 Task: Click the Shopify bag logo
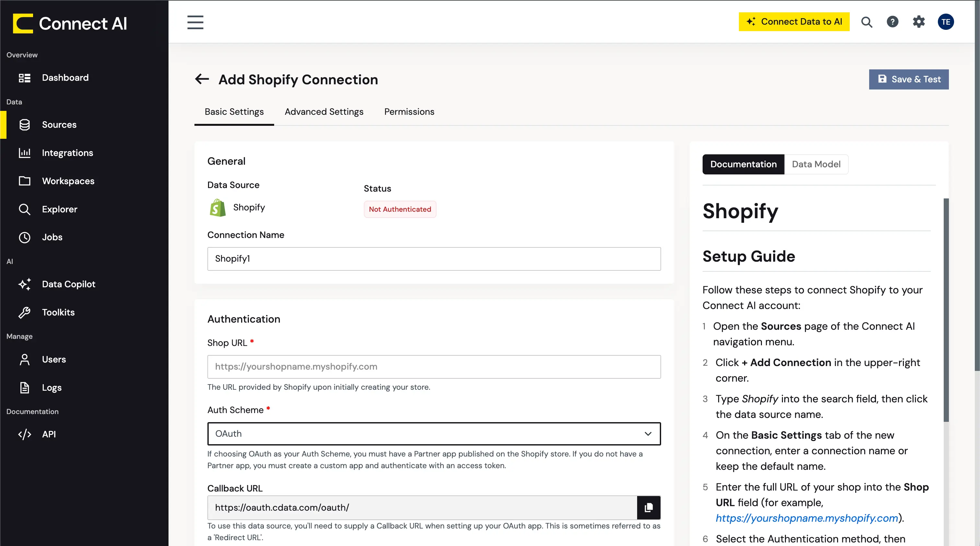217,208
